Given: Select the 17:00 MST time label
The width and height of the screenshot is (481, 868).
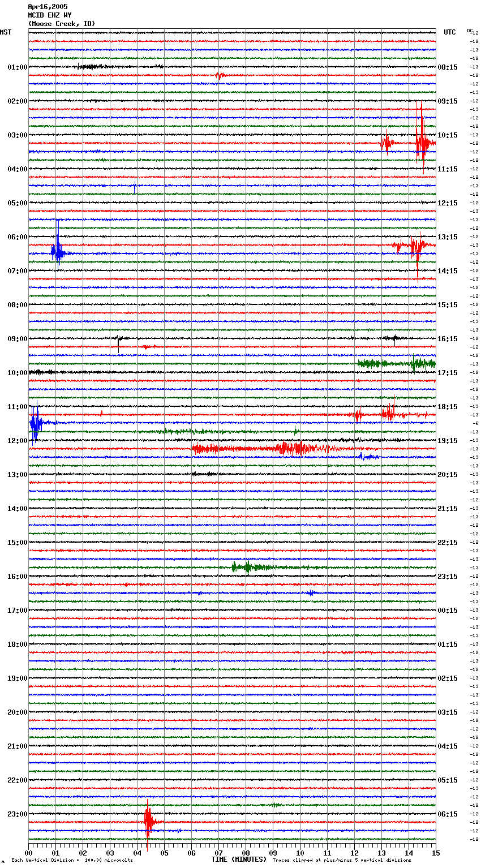Looking at the screenshot, I should tap(18, 611).
